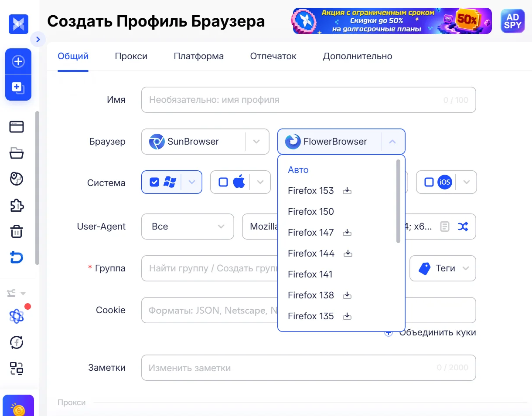Open the extensions puzzle icon
Viewport: 532px width, 416px height.
(x=17, y=205)
